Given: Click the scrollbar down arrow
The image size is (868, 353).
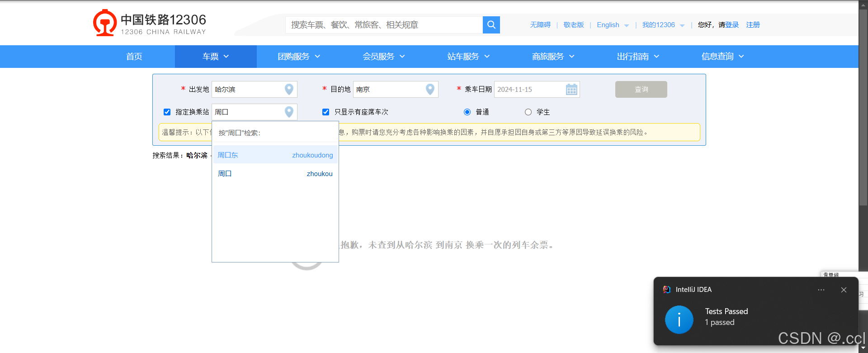Looking at the screenshot, I should (x=863, y=348).
